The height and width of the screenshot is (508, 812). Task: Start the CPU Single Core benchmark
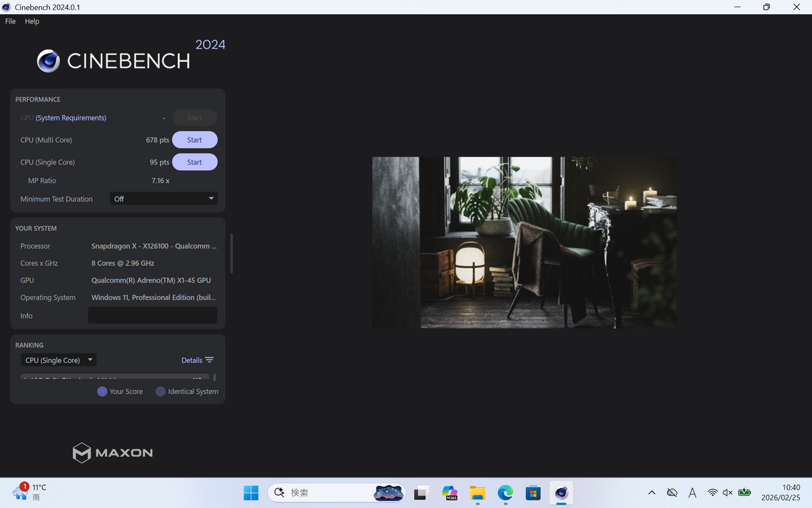(x=195, y=163)
